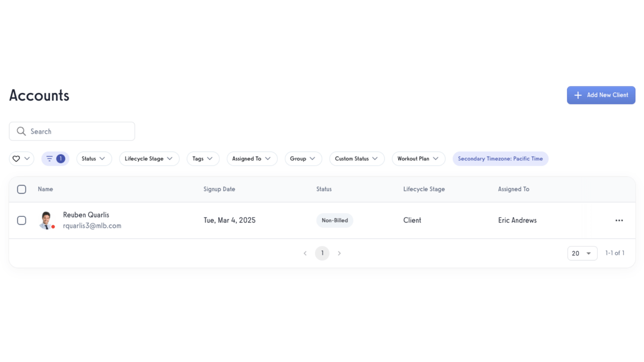The width and height of the screenshot is (644, 362).
Task: Click the heart favorites filter icon
Action: click(16, 159)
